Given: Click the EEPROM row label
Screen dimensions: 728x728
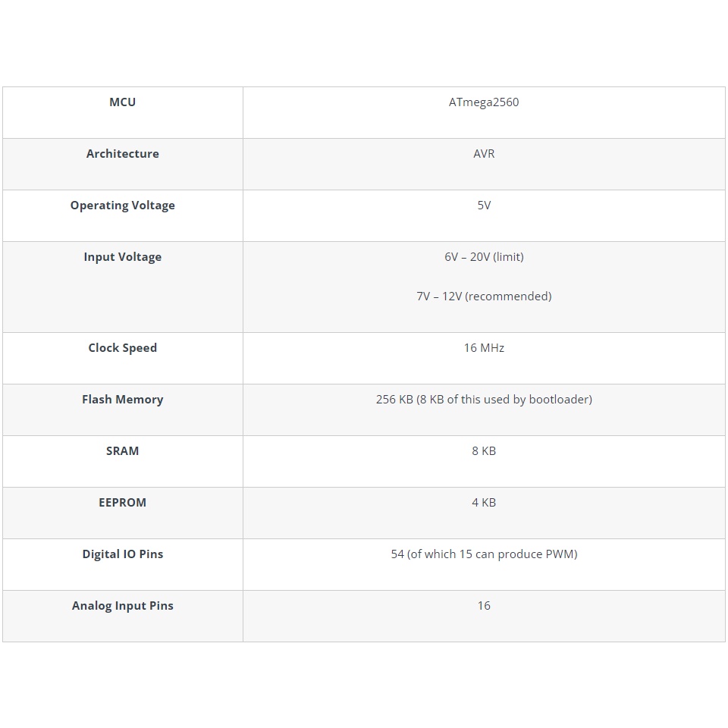Looking at the screenshot, I should (122, 503).
